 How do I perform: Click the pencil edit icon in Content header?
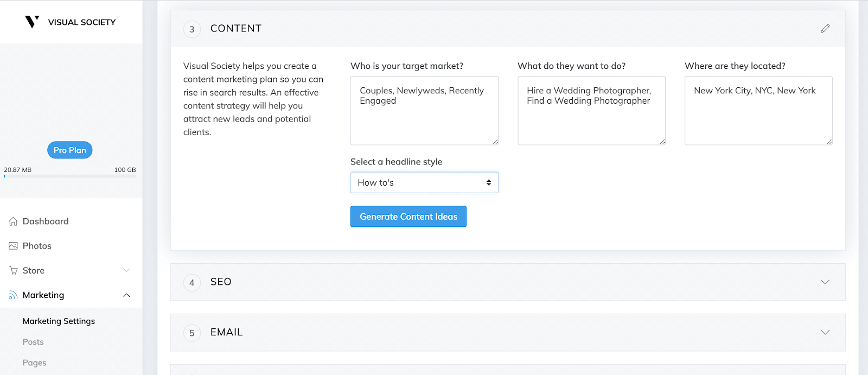825,29
